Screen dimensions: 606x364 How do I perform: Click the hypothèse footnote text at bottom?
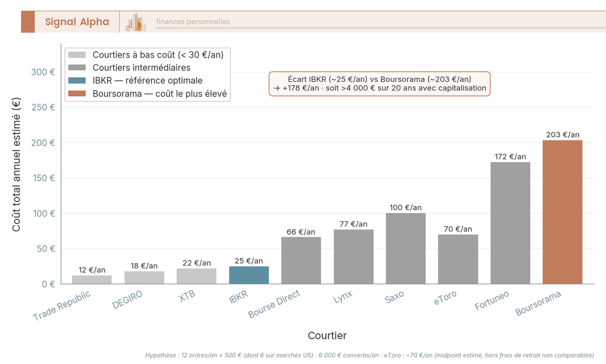point(368,355)
